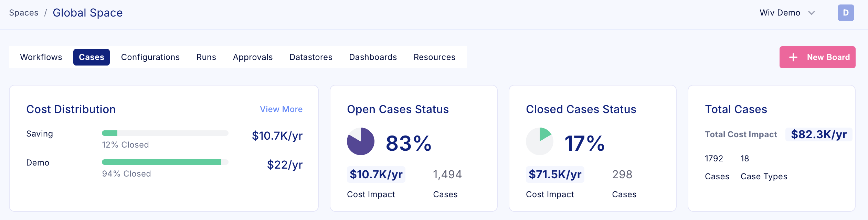Click the Closed Cases green pie chart
This screenshot has width=868, height=220.
[539, 141]
